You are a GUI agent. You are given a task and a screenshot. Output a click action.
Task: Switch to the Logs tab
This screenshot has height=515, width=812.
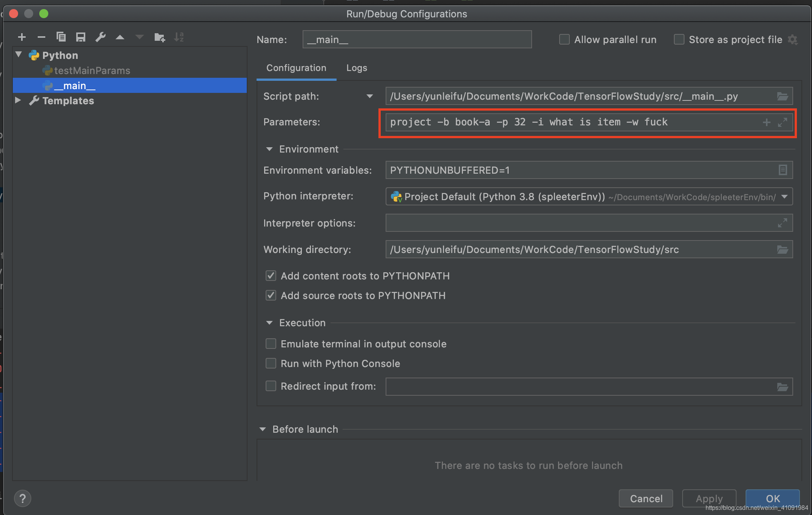[x=356, y=68]
